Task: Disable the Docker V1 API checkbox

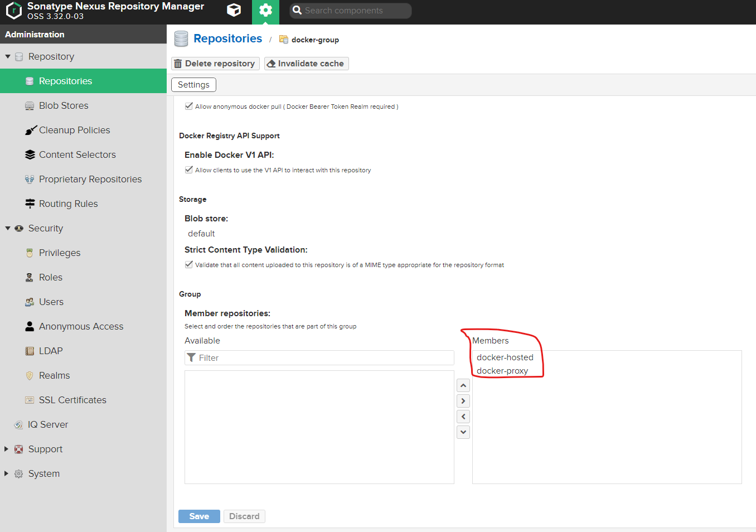Action: tap(189, 170)
